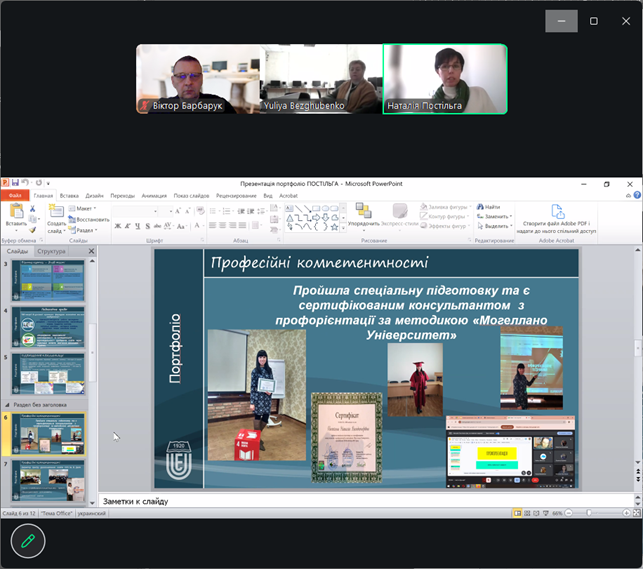Switch to Slide Sorter view in status bar
643x569 pixels.
click(x=527, y=513)
